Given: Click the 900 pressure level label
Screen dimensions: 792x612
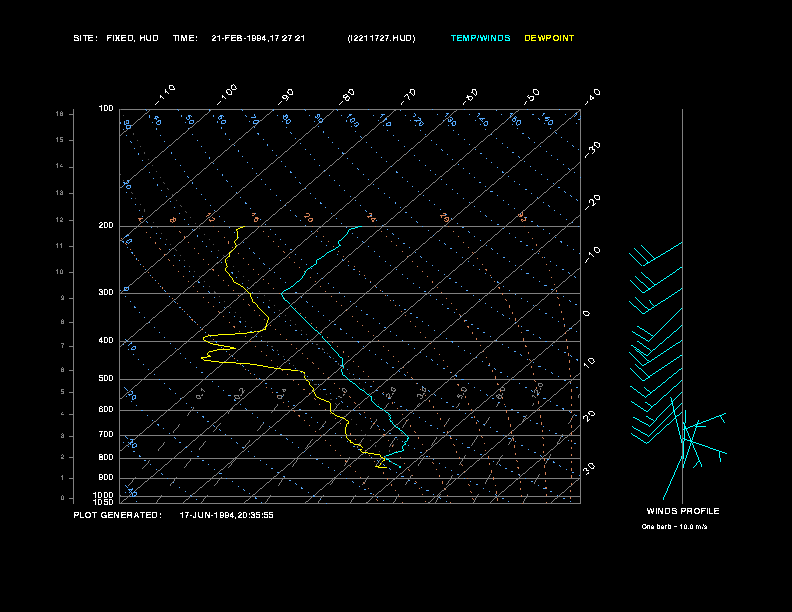Looking at the screenshot, I should click(x=106, y=477).
